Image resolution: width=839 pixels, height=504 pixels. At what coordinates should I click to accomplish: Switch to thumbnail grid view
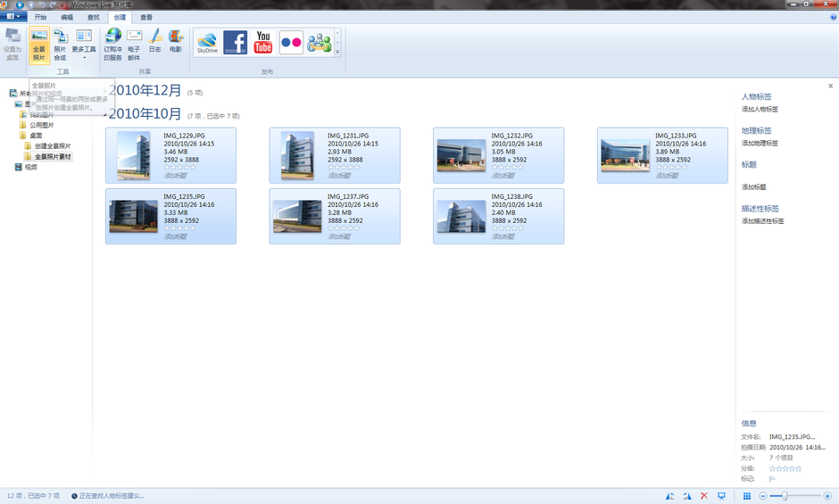click(747, 496)
